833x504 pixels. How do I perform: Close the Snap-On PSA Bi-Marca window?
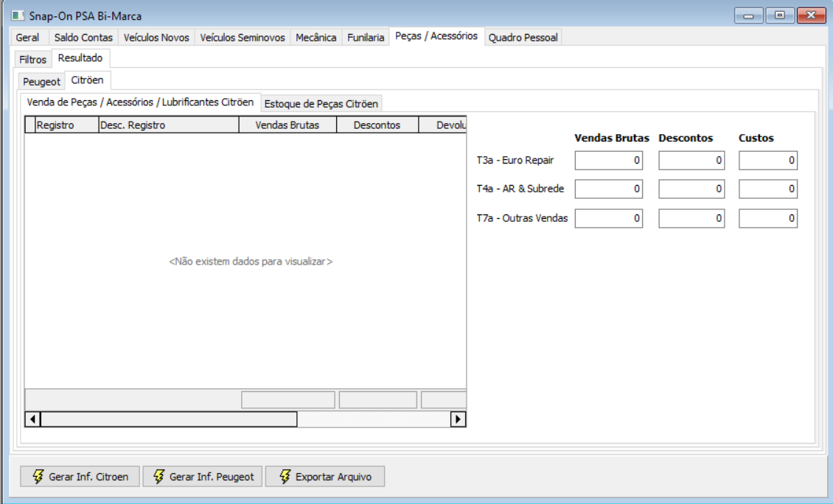point(811,15)
